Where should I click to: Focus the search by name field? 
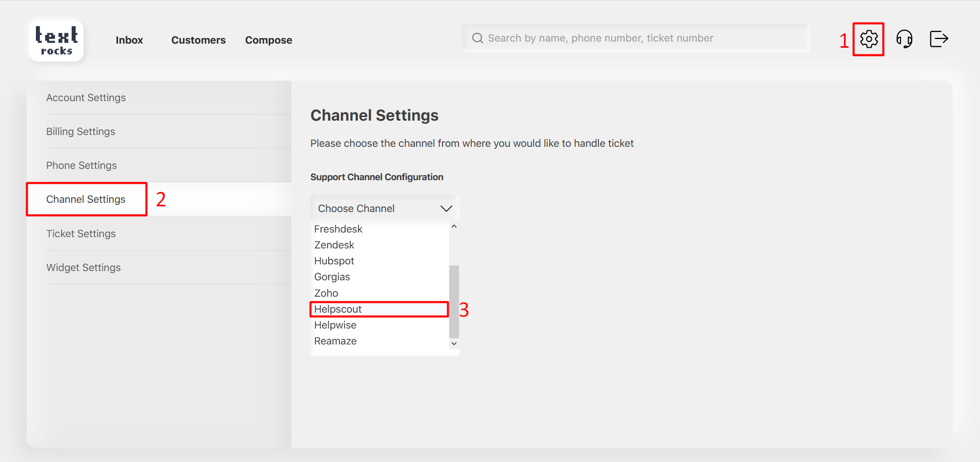[636, 38]
